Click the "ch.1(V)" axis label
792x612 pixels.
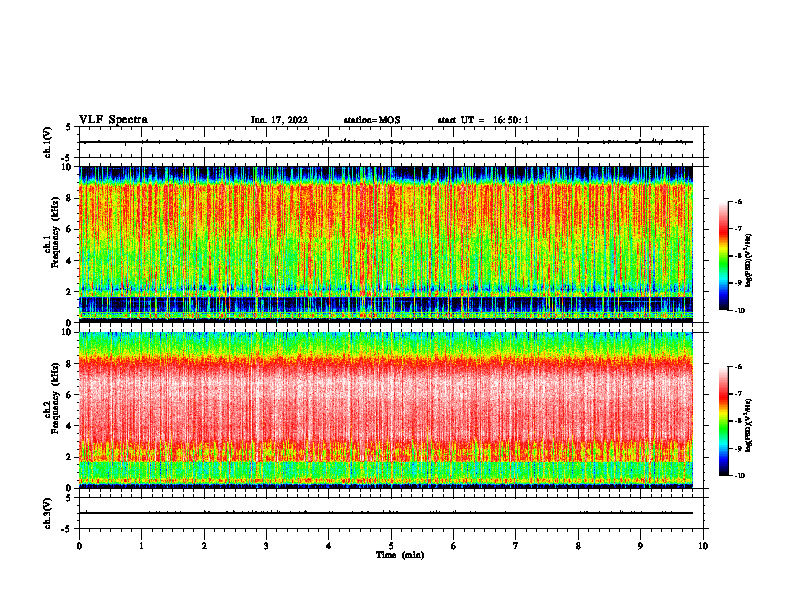point(49,142)
